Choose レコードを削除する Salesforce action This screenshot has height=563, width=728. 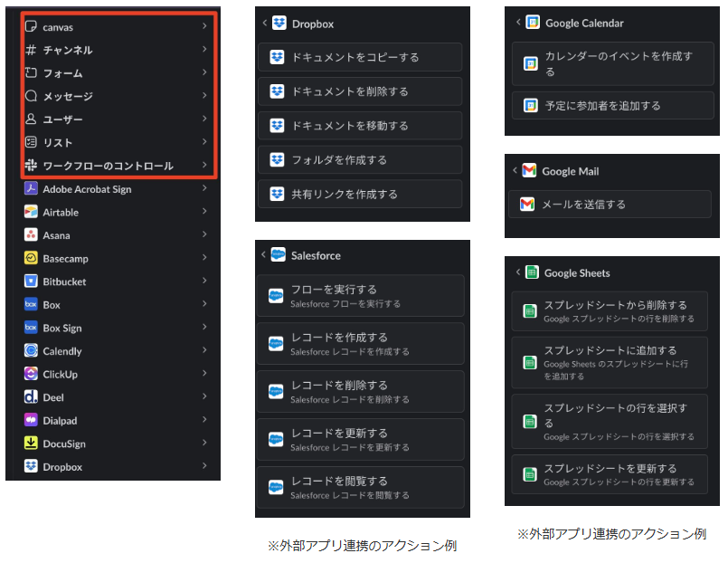coord(361,392)
